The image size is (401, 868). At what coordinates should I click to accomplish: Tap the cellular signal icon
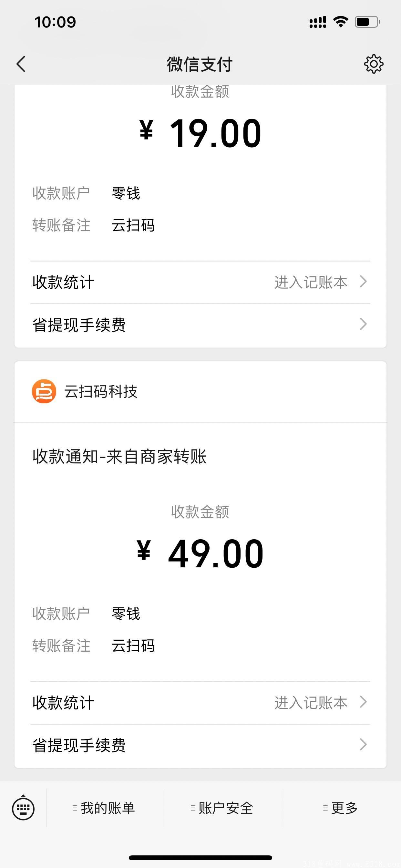tap(318, 22)
